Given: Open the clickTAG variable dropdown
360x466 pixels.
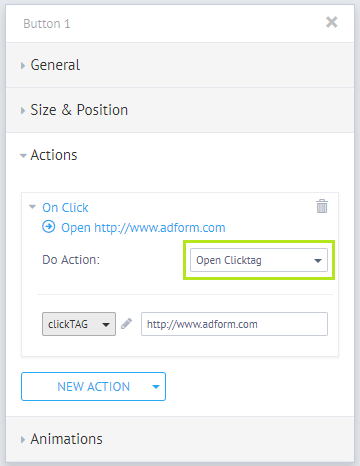Looking at the screenshot, I should 79,324.
